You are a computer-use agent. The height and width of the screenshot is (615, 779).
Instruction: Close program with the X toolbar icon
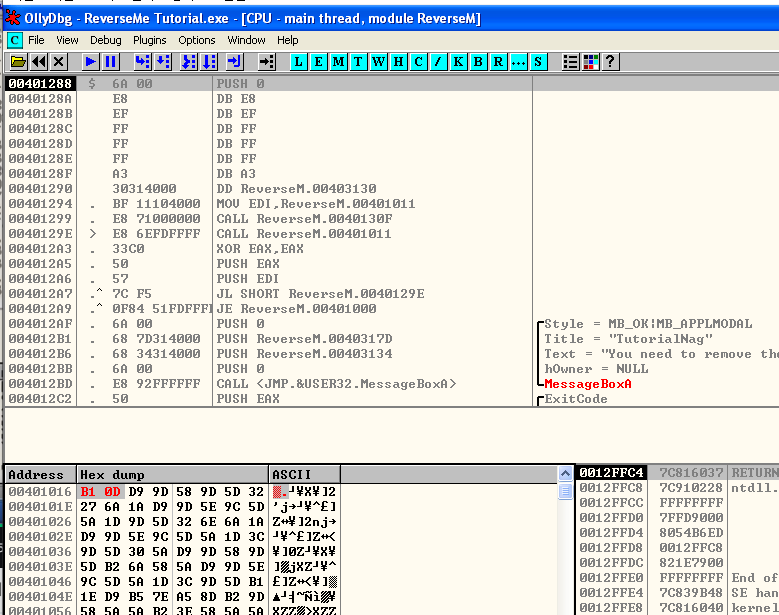[59, 62]
